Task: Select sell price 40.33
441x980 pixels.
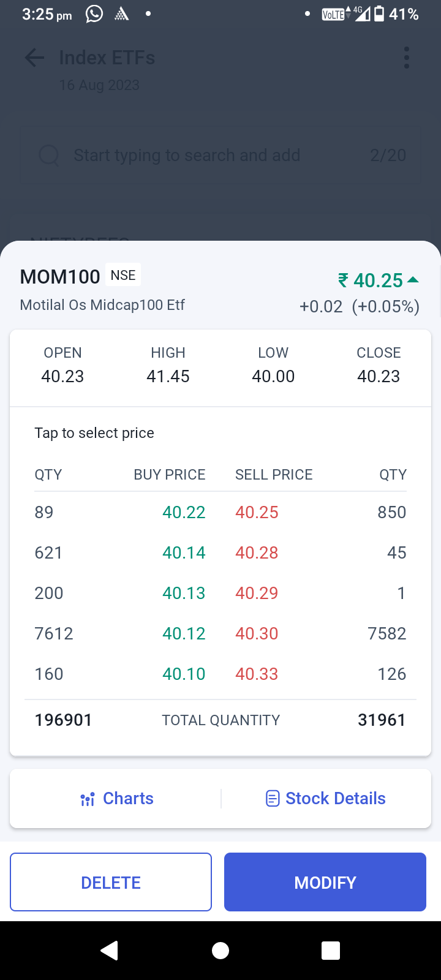Action: pos(257,674)
